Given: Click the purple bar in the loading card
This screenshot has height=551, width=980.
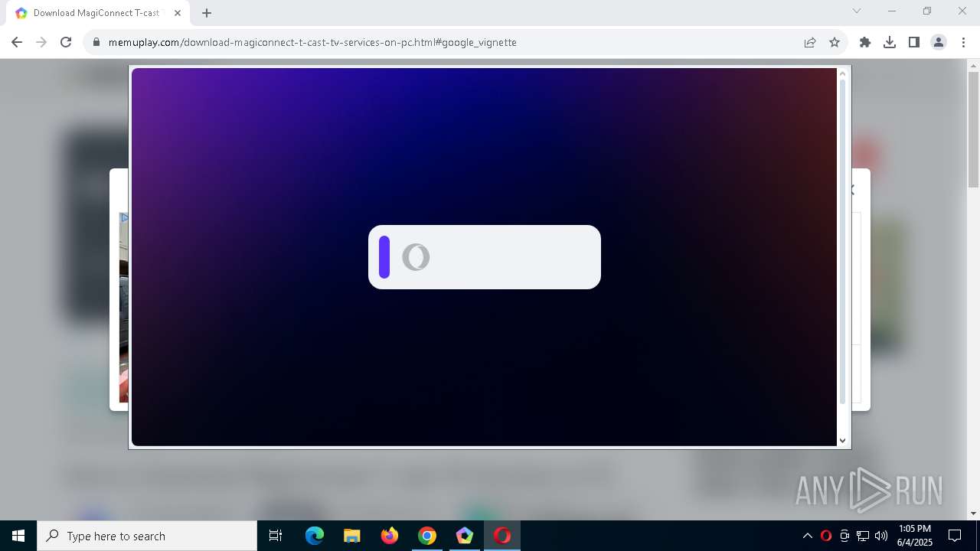Looking at the screenshot, I should tap(384, 257).
